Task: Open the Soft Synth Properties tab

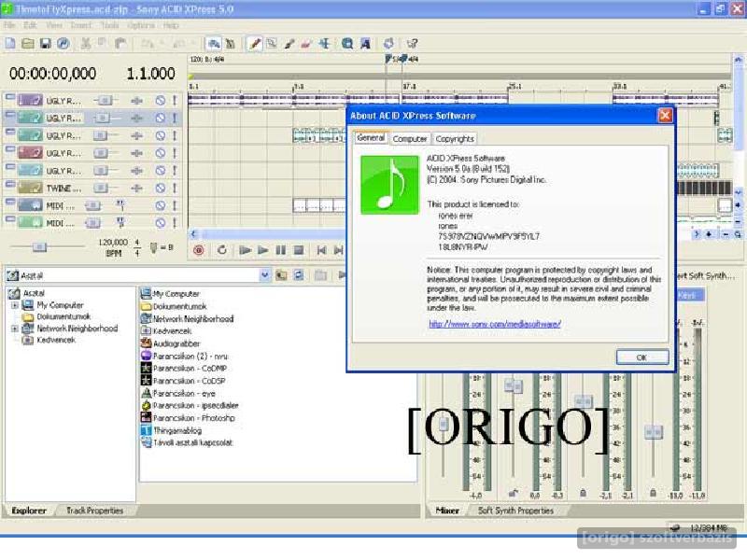Action: pyautogui.click(x=515, y=510)
